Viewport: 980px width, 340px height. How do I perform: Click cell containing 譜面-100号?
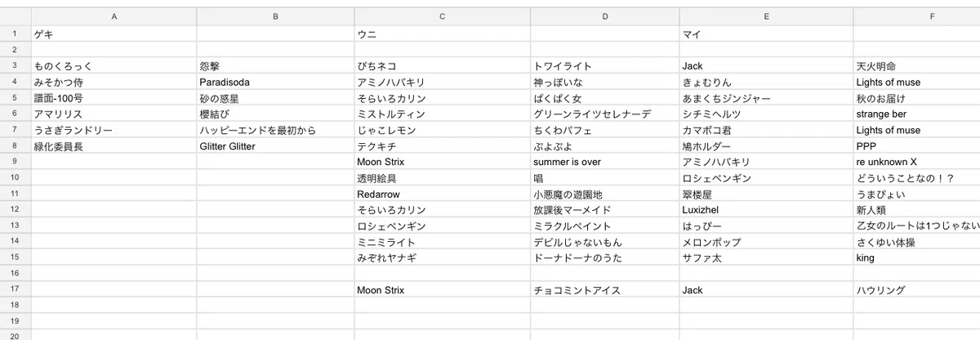point(114,98)
